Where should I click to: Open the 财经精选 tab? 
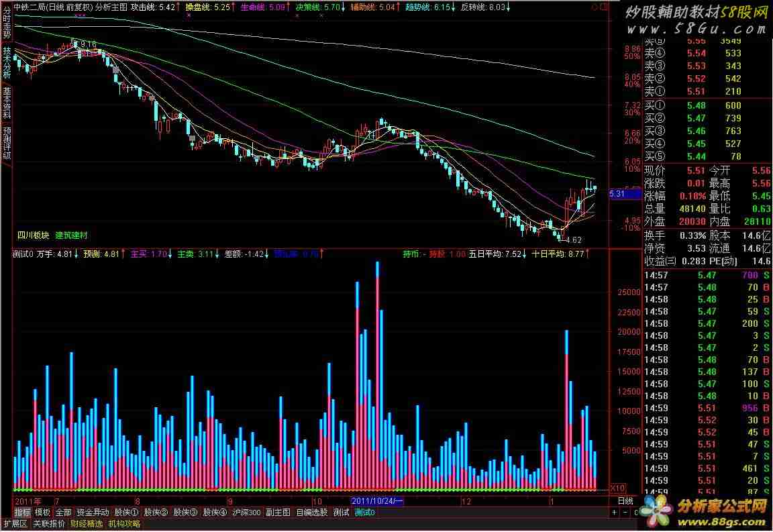click(x=87, y=524)
